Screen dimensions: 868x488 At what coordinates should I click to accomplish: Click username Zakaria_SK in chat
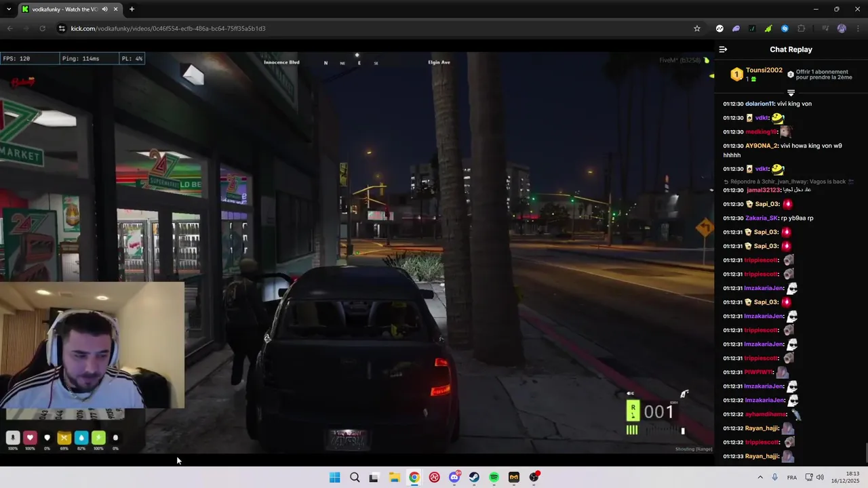point(762,218)
